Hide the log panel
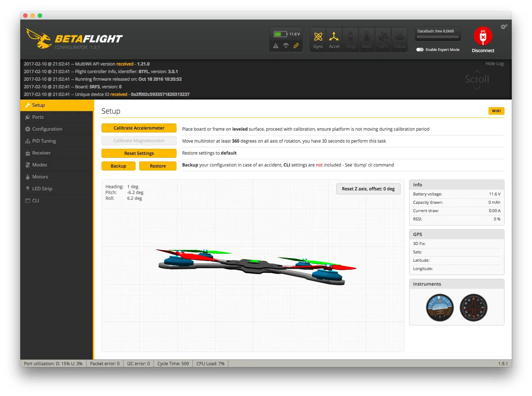The image size is (532, 396). coord(494,64)
